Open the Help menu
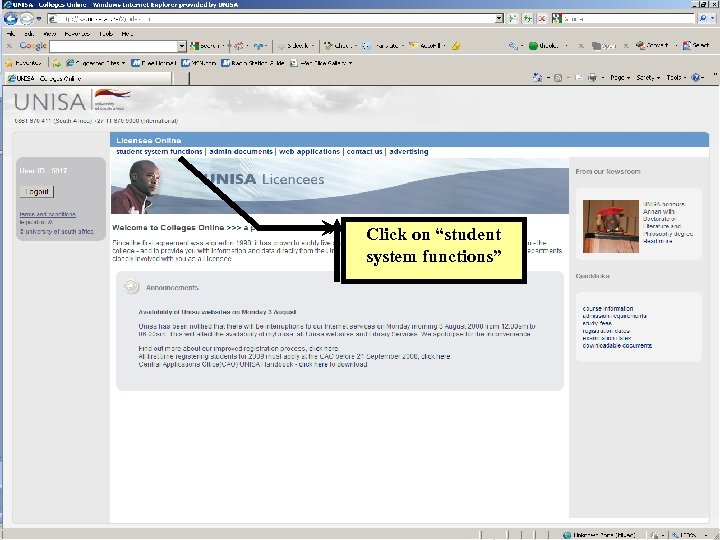The height and width of the screenshot is (540, 720). click(x=127, y=34)
